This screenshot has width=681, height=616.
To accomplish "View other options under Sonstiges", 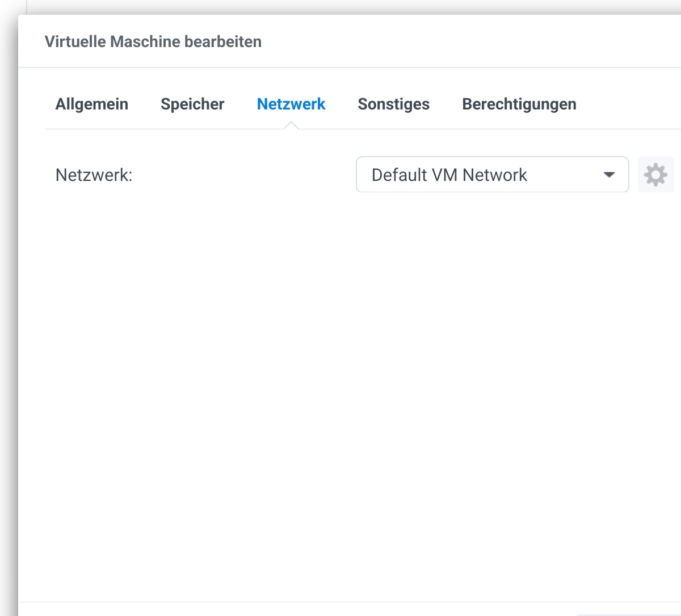I will click(x=393, y=104).
